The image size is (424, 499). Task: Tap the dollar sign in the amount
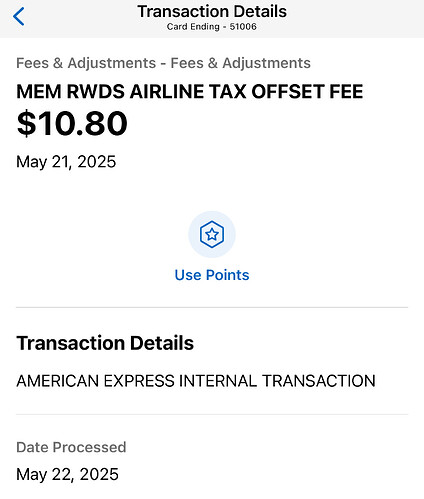pos(26,124)
